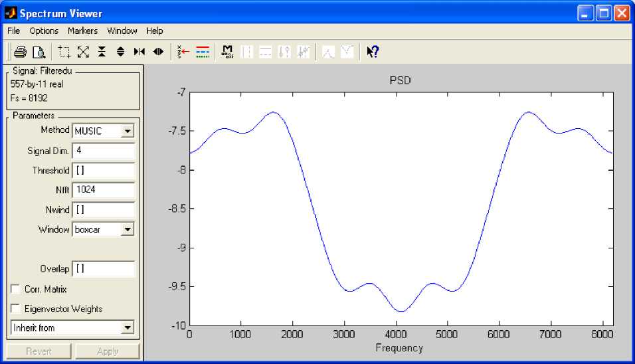Open the Markers menu
This screenshot has width=635, height=364.
point(82,31)
